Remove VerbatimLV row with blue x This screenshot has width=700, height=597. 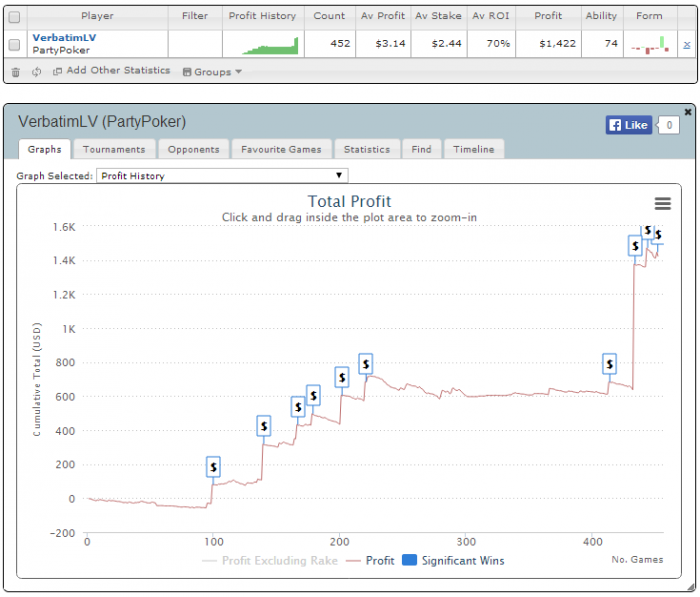pyautogui.click(x=687, y=45)
